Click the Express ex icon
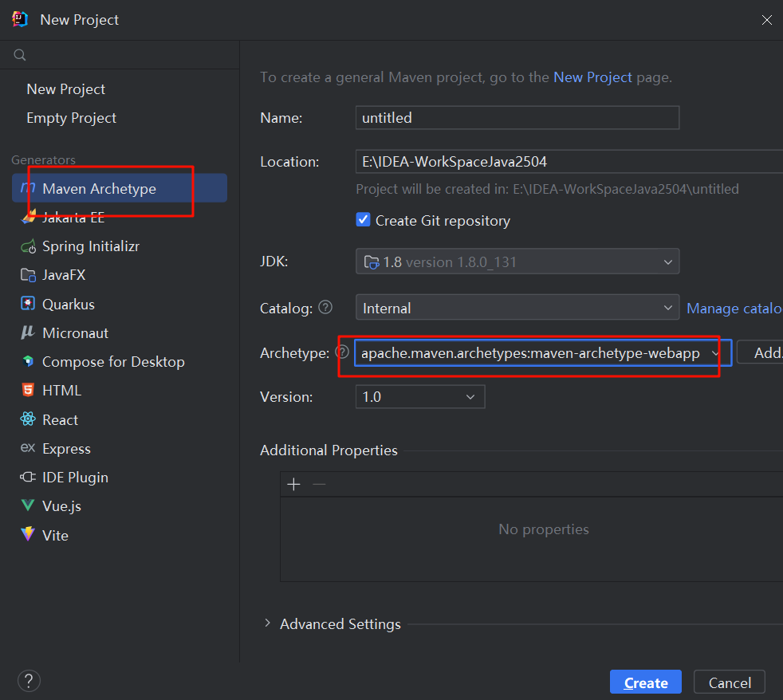Image resolution: width=783 pixels, height=700 pixels. [27, 448]
